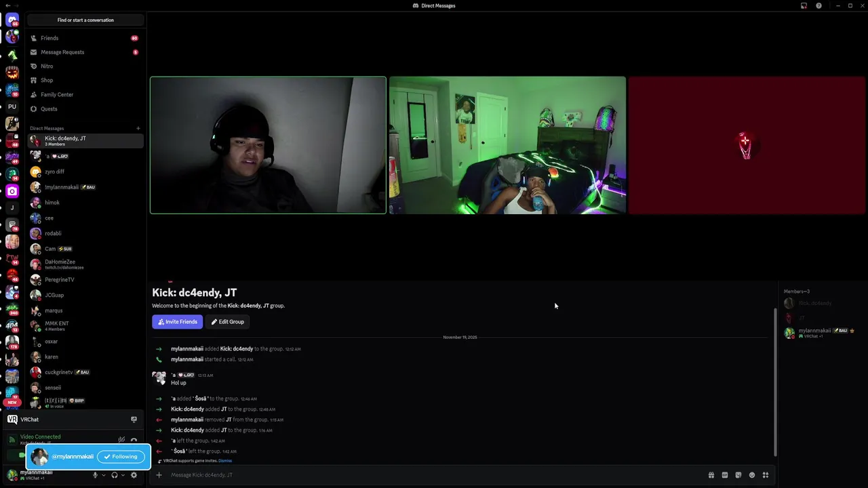Open the Help question mark icon
Screen dimensions: 868x488
(818, 5)
